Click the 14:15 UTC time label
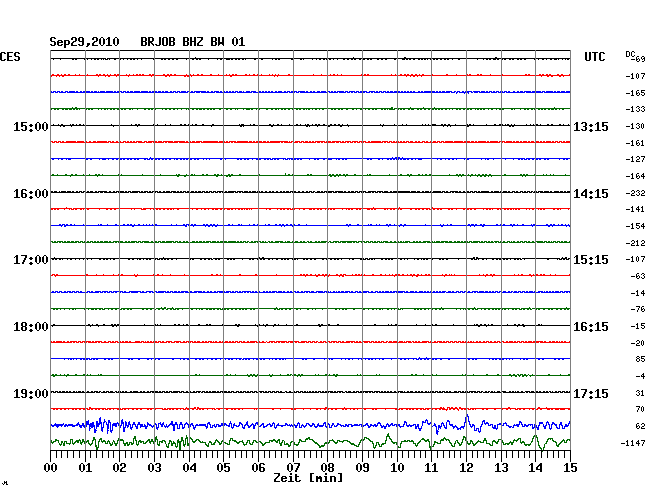Image resolution: width=650 pixels, height=494 pixels. tap(591, 194)
